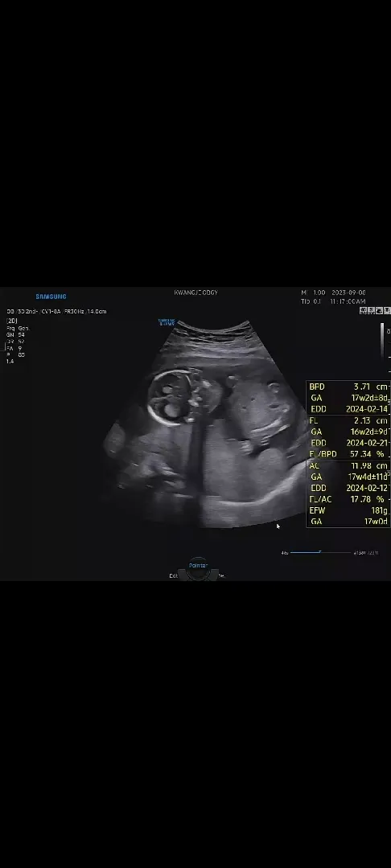Screen dimensions: 391x868
Task: Click the 'P 85' power value
Action: (x=15, y=355)
